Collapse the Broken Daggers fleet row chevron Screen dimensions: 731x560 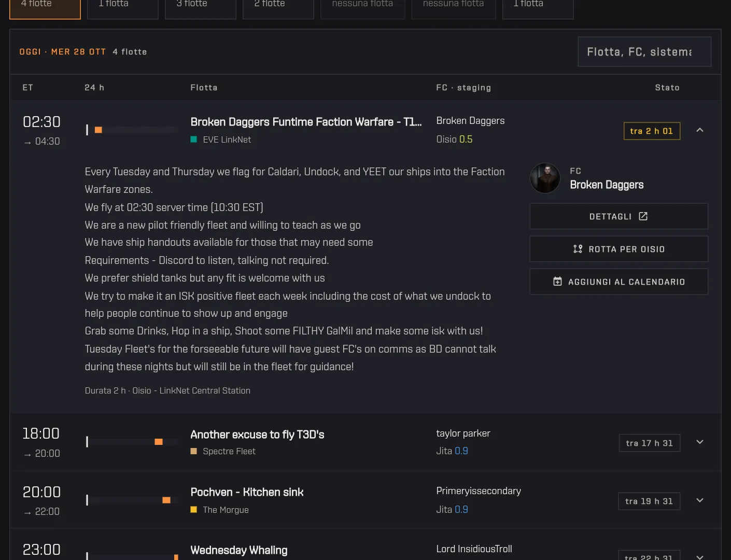coord(700,130)
